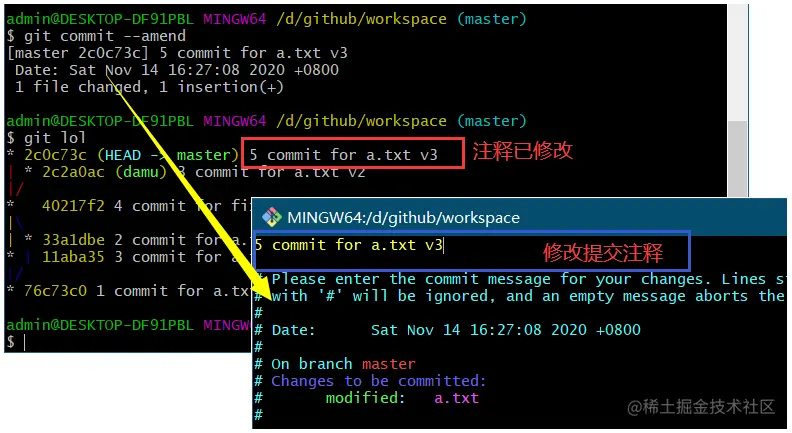Click the terminal's vertical scrollbar thumb
Viewport: 792px width, 433px height.
pyautogui.click(x=738, y=159)
